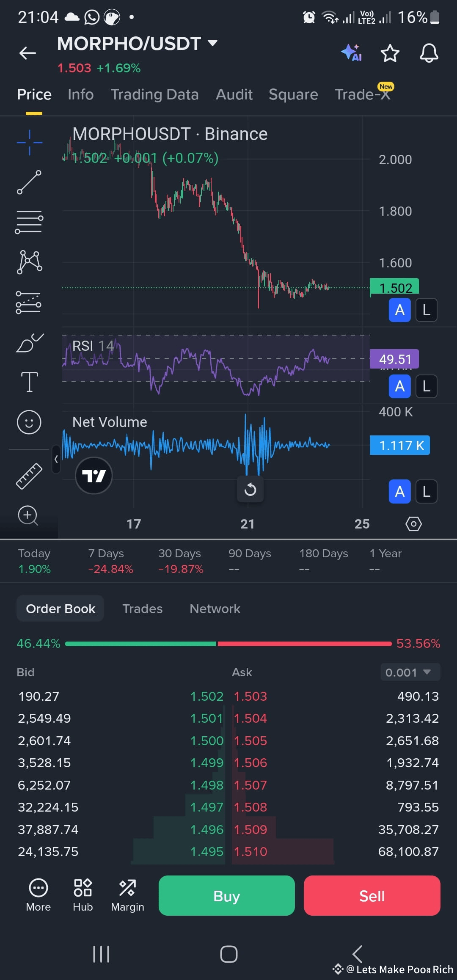
Task: Select ask price 1.507
Action: click(x=251, y=785)
